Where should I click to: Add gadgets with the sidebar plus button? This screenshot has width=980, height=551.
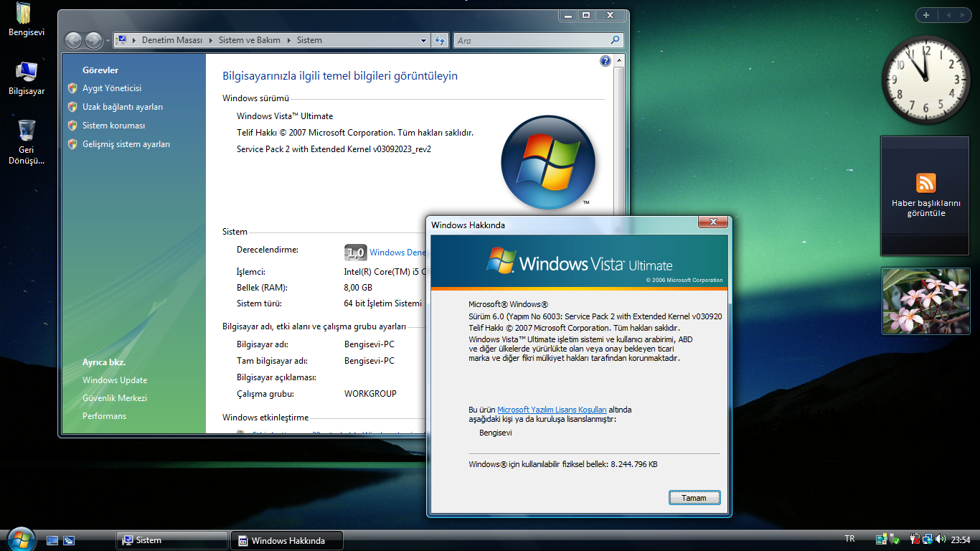pos(926,14)
